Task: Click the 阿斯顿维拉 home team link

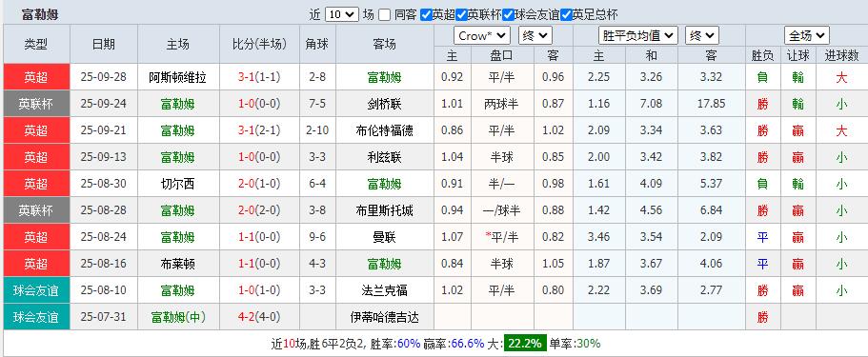Action: (x=177, y=77)
